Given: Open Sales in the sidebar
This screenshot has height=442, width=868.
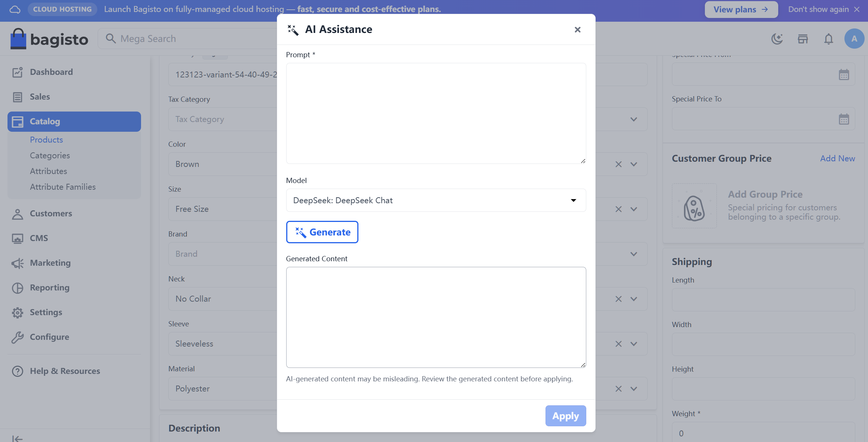Looking at the screenshot, I should [x=74, y=97].
